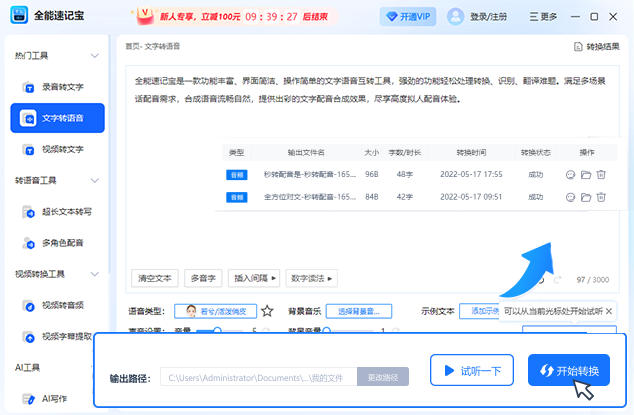Image resolution: width=634 pixels, height=415 pixels.
Task: Delete the 2022-05-17 09:51 record
Action: (x=601, y=197)
